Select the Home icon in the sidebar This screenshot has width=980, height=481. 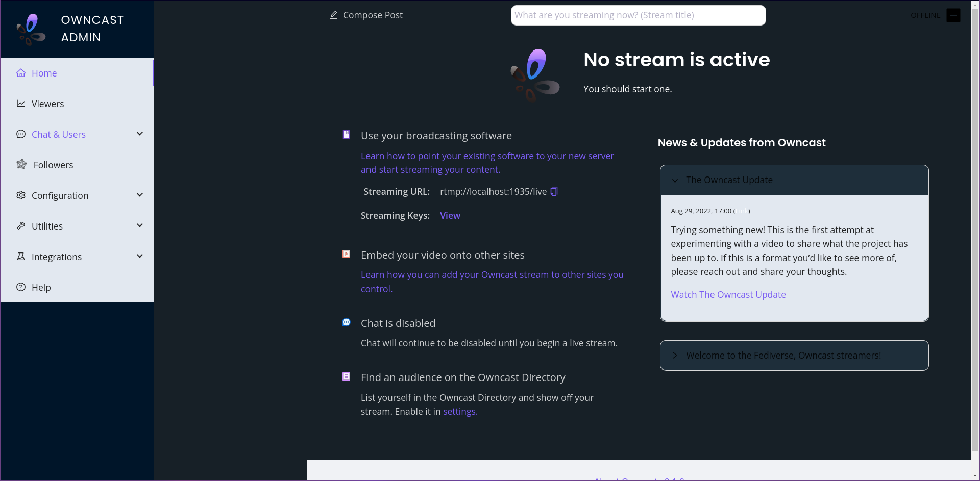point(20,73)
